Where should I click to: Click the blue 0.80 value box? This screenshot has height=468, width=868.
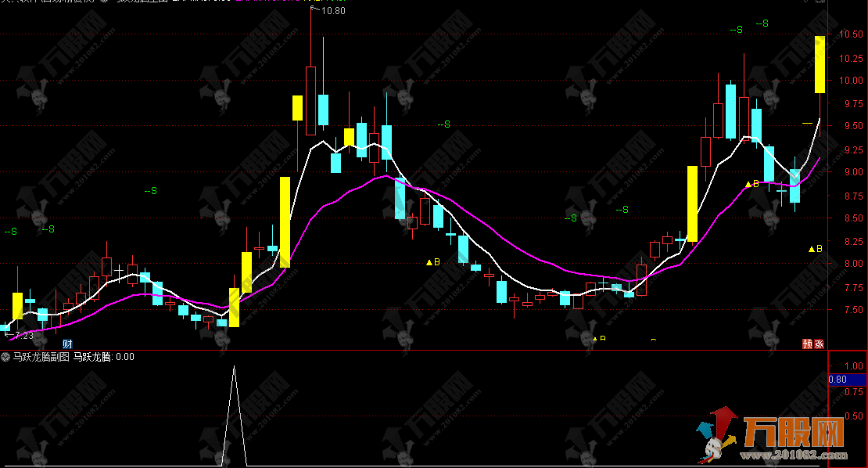coord(847,380)
